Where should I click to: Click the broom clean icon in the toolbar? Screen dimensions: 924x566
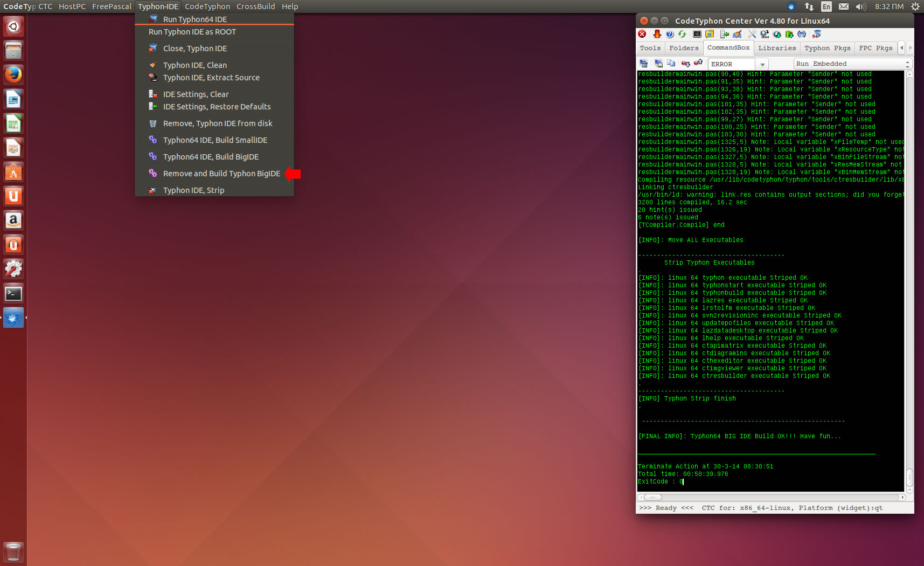(737, 34)
